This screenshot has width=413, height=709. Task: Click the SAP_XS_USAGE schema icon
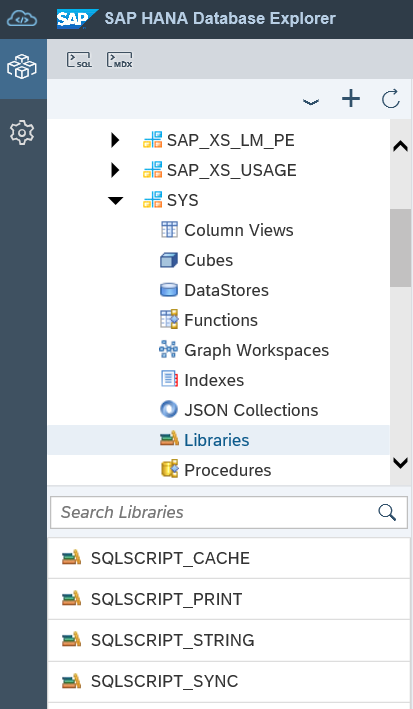point(152,170)
